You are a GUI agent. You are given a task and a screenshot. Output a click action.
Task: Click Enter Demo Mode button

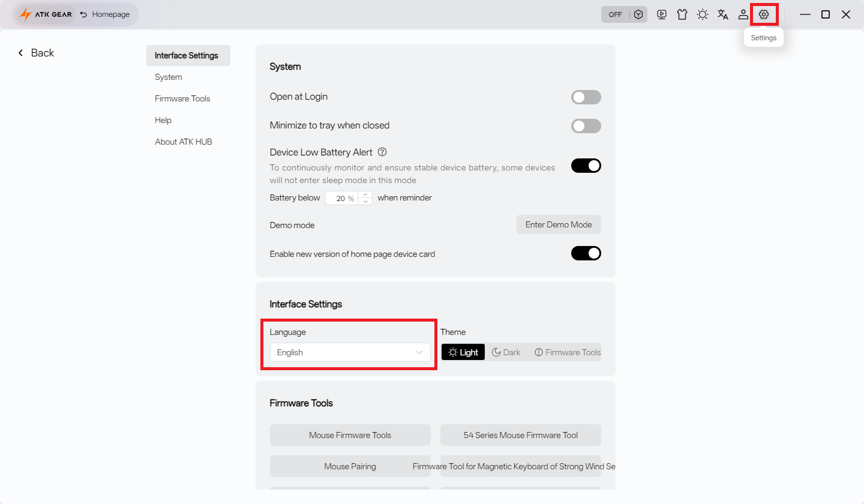coord(559,224)
